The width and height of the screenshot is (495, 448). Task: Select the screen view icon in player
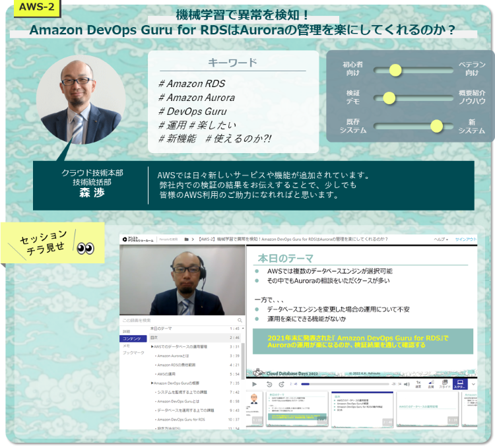tap(461, 383)
